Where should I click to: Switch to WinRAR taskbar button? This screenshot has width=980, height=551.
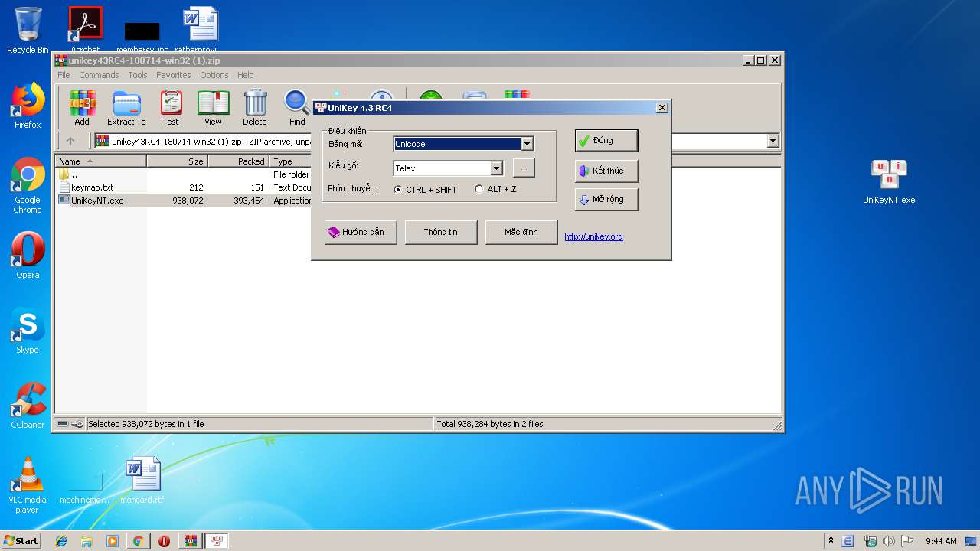(190, 541)
